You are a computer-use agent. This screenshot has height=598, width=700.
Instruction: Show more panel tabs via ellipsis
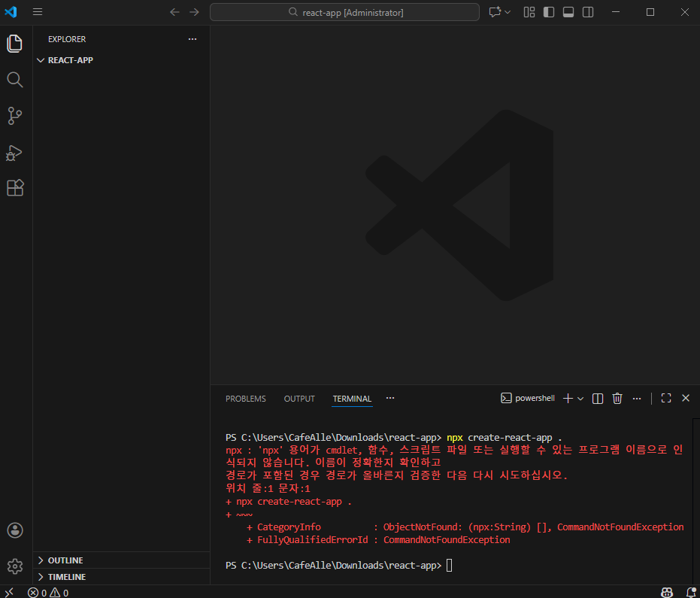tap(390, 398)
